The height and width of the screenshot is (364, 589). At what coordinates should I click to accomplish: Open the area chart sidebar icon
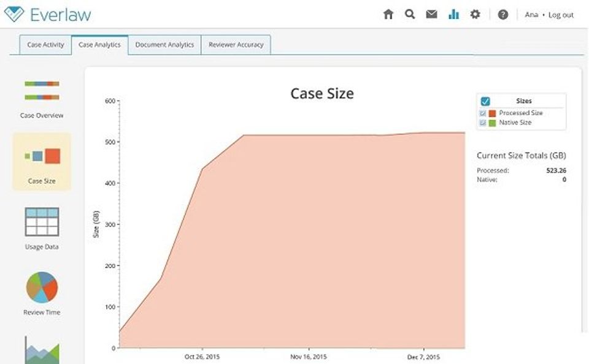click(x=42, y=350)
